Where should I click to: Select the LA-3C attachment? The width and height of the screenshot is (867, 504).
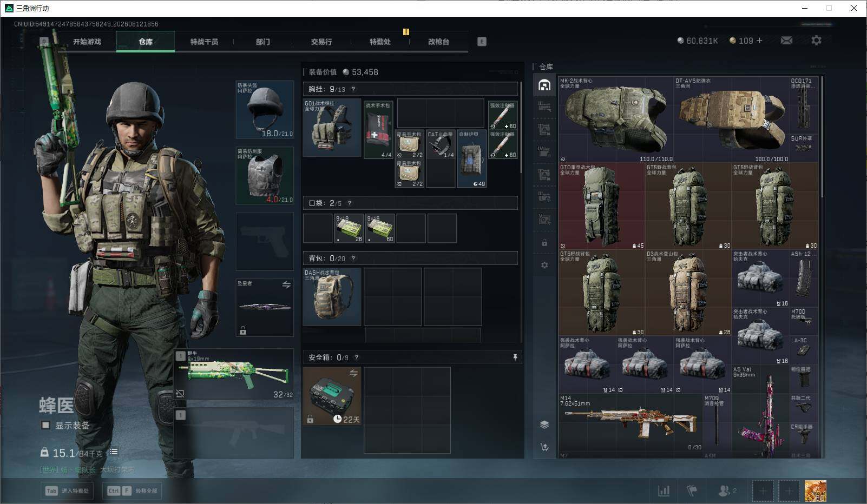(804, 351)
